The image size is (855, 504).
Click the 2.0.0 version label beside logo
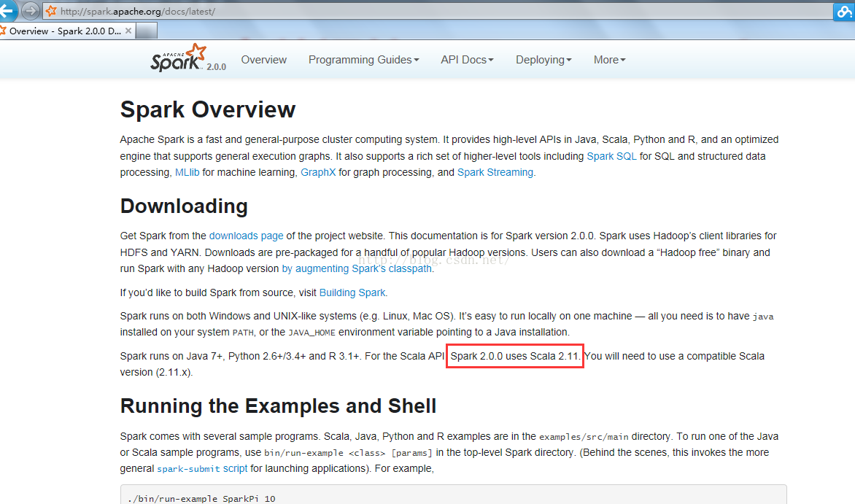(x=217, y=66)
